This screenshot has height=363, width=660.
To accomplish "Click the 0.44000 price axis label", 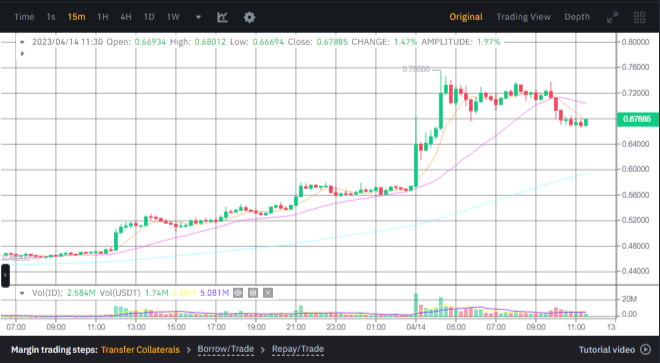I will [x=635, y=271].
